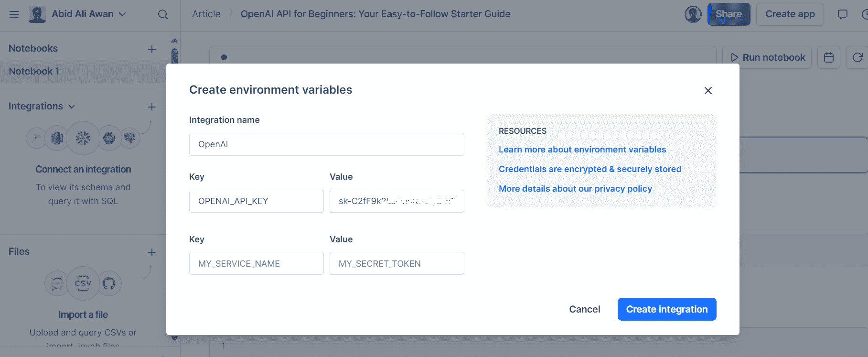Open More details about our privacy policy
Viewport: 868px width, 357px height.
click(575, 189)
